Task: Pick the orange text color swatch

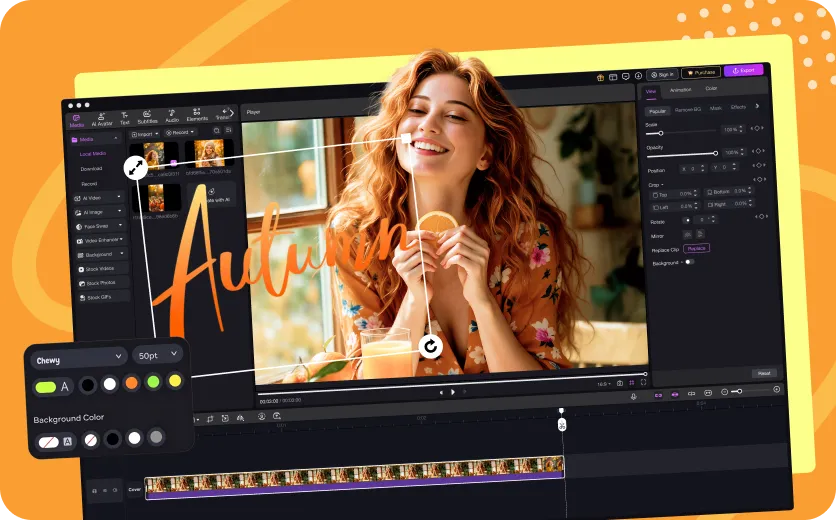Action: pos(131,382)
